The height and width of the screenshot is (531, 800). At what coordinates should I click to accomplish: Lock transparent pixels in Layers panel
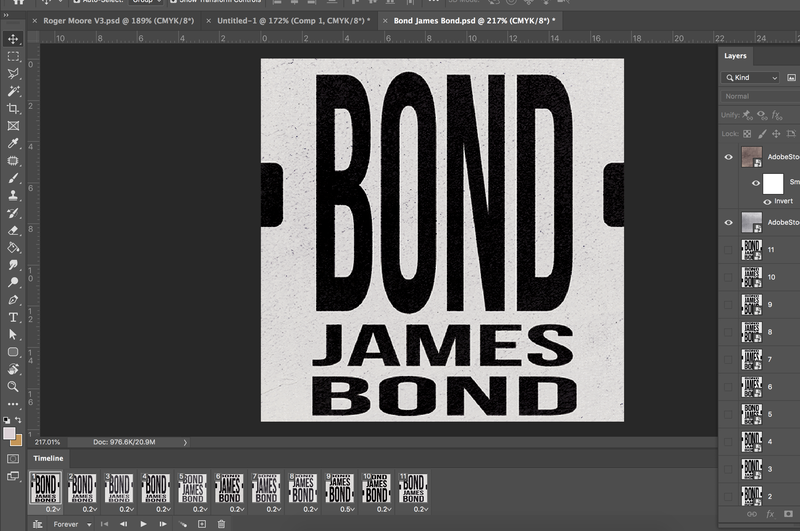coord(747,134)
